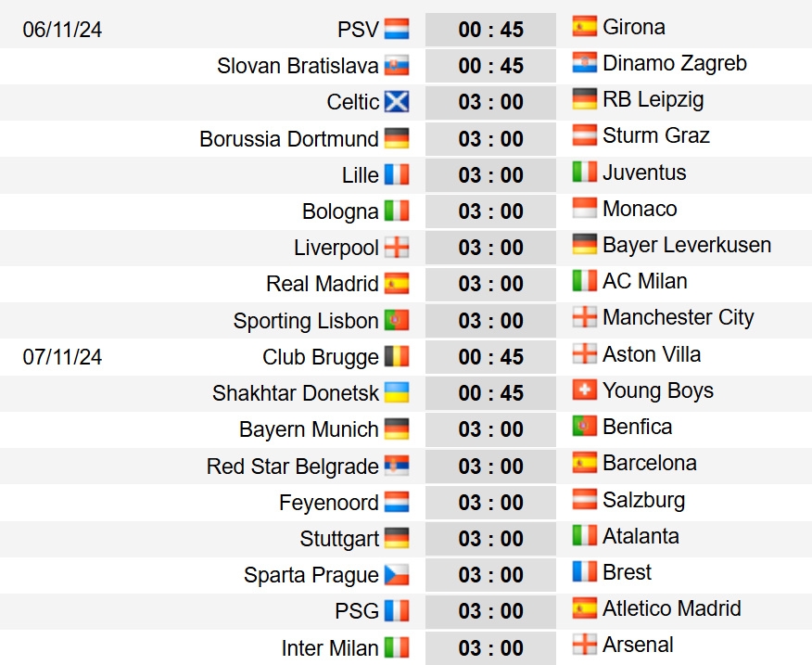Open the Bayer Leverkusen team link
812x665 pixels.
687,245
